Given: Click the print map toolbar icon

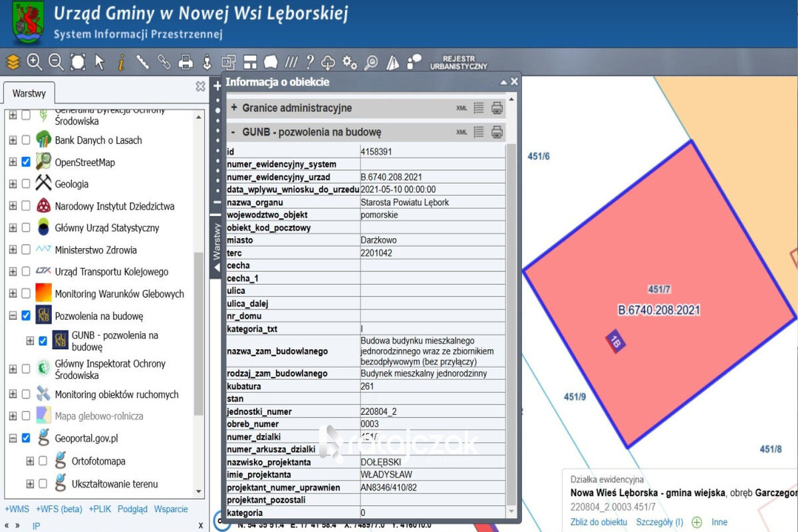Looking at the screenshot, I should (186, 63).
